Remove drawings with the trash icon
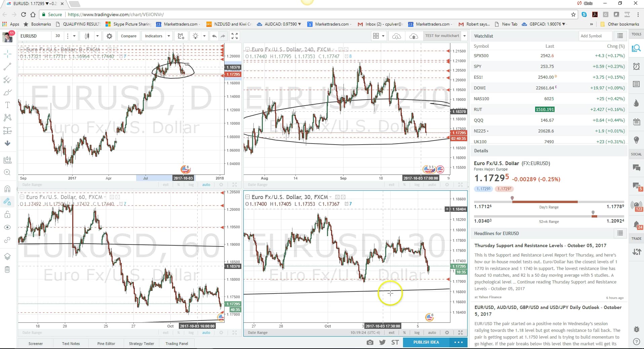The height and width of the screenshot is (349, 644). pyautogui.click(x=7, y=269)
